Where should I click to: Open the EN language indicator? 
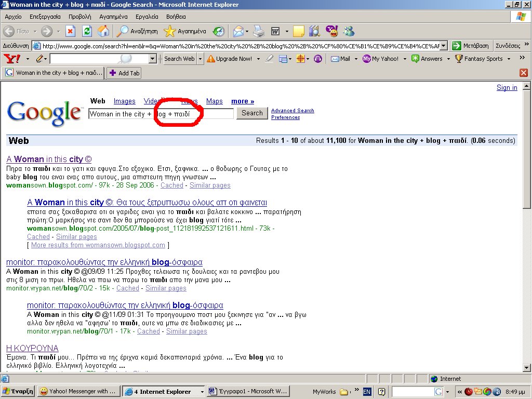(367, 392)
